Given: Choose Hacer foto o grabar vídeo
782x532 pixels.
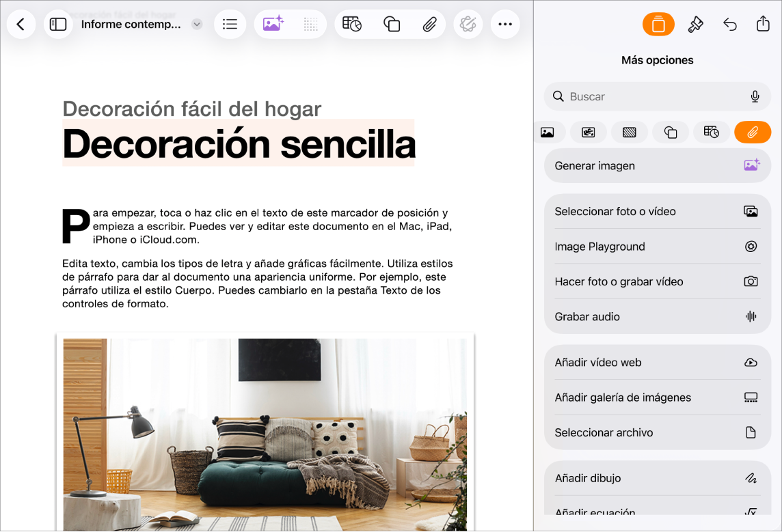Looking at the screenshot, I should tap(658, 281).
